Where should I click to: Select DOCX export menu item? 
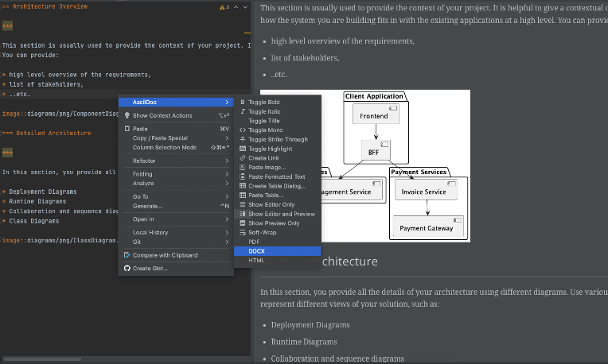click(278, 251)
